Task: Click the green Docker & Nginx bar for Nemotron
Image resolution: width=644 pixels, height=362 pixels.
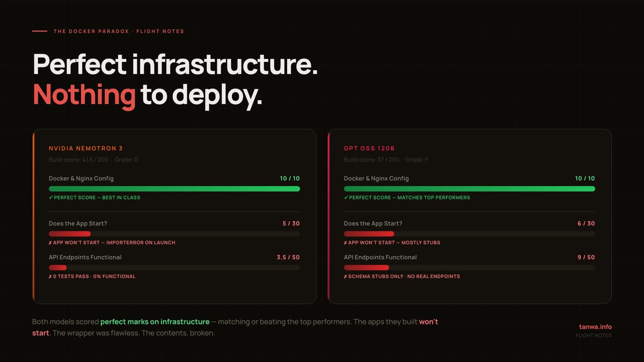Action: click(x=174, y=189)
